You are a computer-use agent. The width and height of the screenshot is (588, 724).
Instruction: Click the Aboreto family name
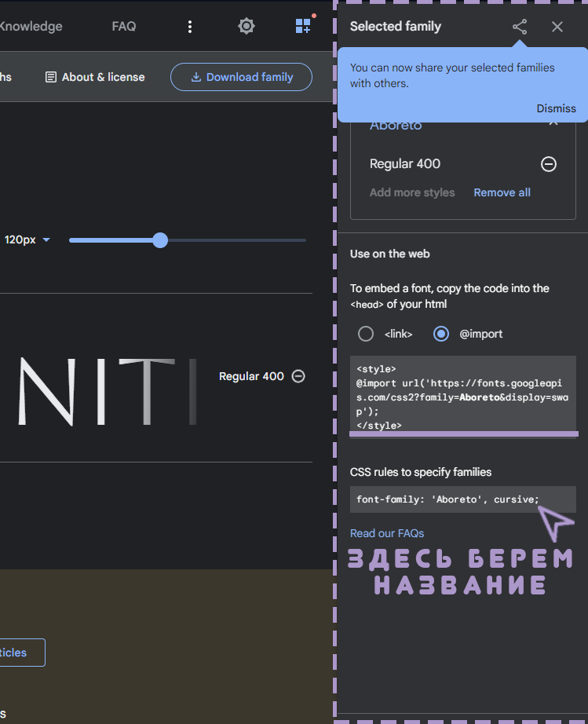(x=396, y=125)
